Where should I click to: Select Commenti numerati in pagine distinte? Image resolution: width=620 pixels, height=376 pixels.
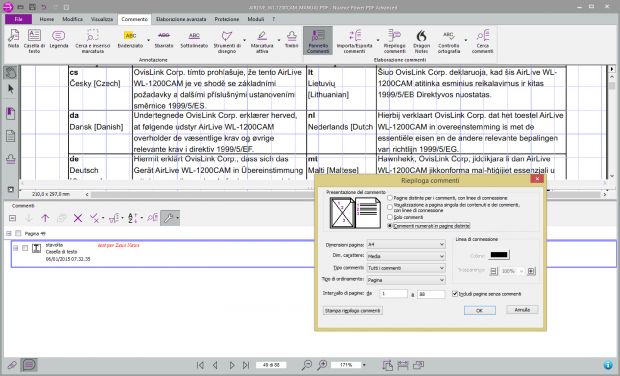390,226
